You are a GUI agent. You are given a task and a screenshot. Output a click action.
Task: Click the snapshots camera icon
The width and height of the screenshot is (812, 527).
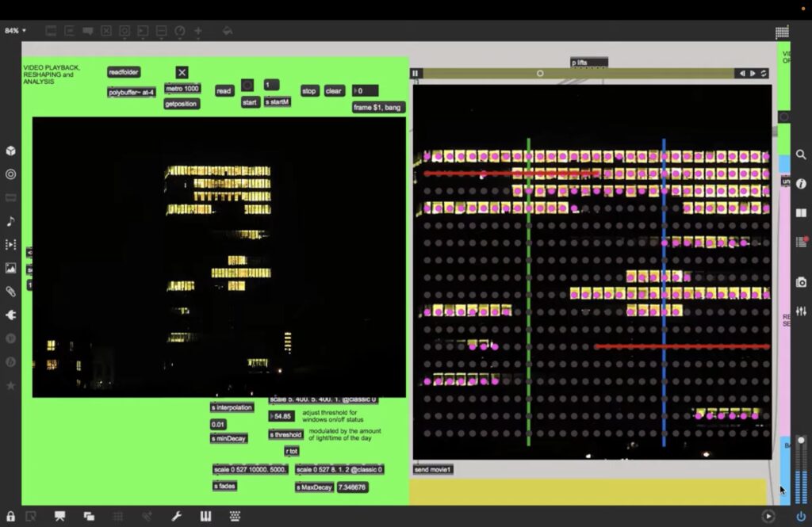pyautogui.click(x=801, y=282)
